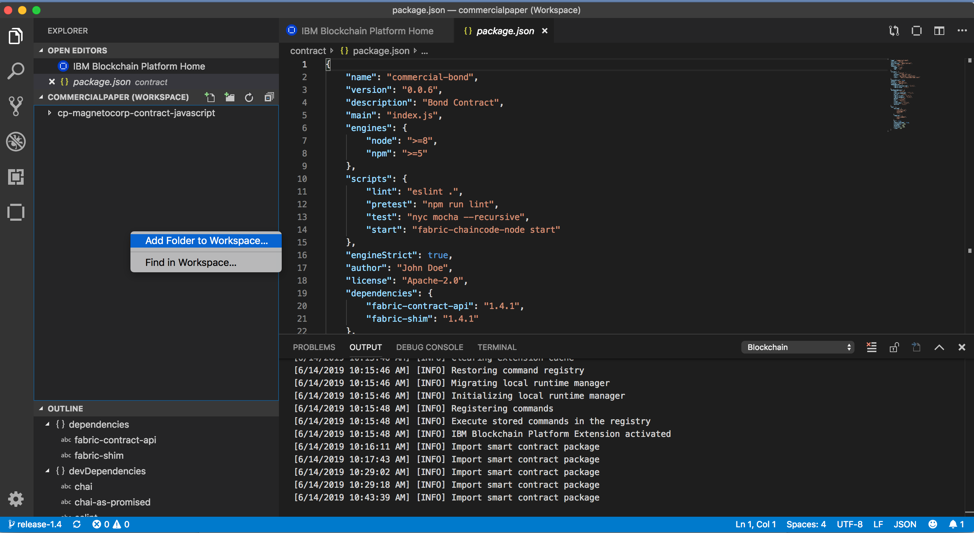This screenshot has width=974, height=533.
Task: Close package.json in Open Editors list
Action: point(52,82)
